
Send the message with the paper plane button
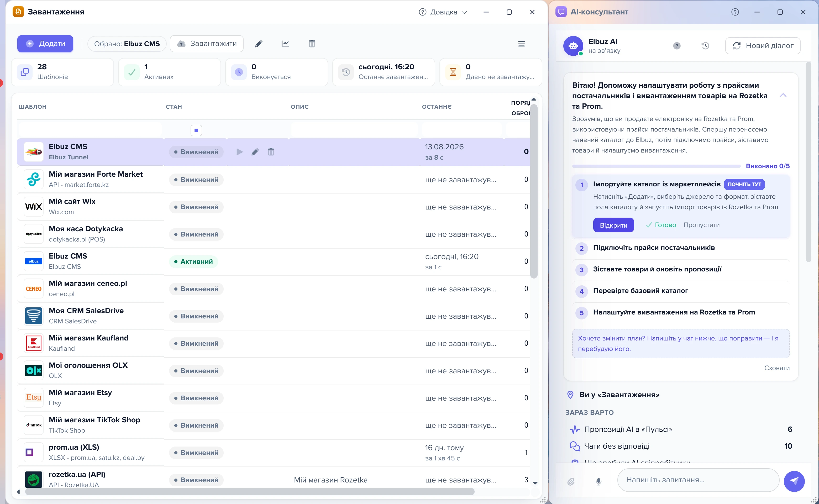click(x=794, y=481)
